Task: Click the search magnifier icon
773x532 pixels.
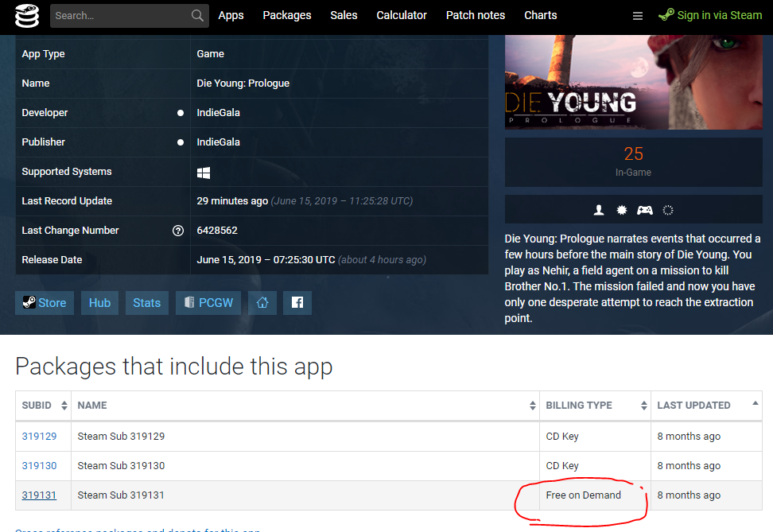Action: [x=197, y=16]
